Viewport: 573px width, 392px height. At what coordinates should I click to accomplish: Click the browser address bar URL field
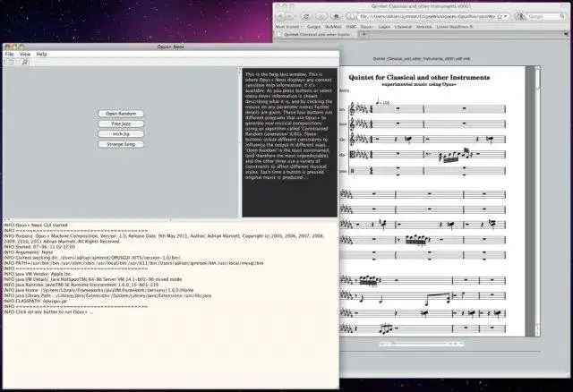pyautogui.click(x=427, y=16)
